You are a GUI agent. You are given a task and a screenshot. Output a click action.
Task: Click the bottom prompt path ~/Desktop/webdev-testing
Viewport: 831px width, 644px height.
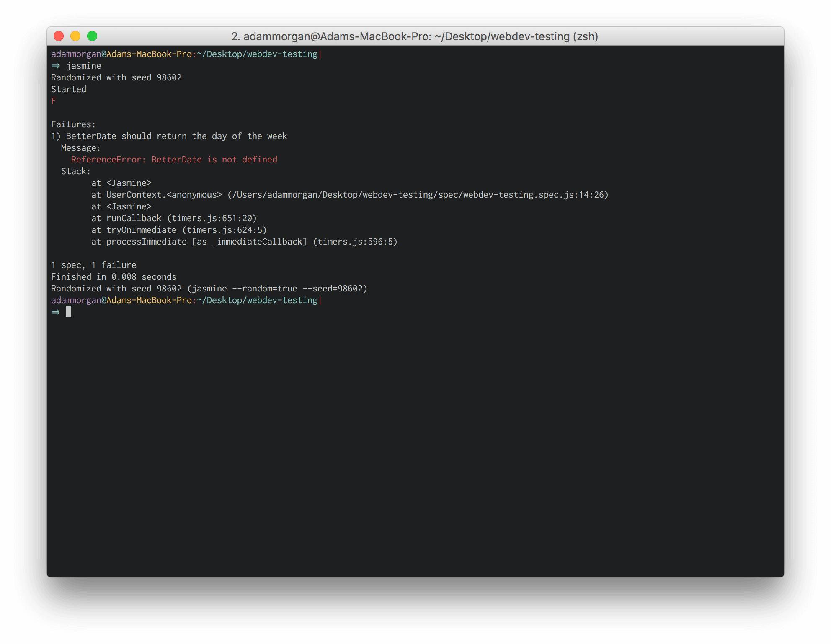click(257, 300)
